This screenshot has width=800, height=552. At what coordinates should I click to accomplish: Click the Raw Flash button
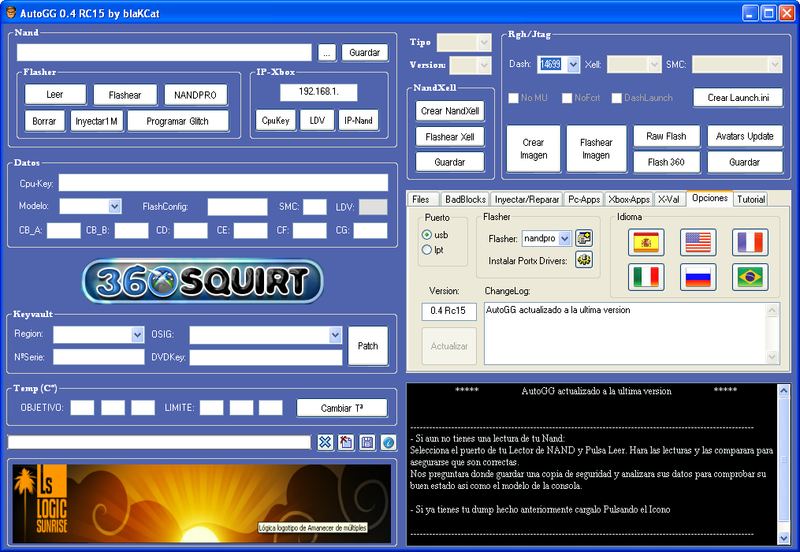[666, 136]
